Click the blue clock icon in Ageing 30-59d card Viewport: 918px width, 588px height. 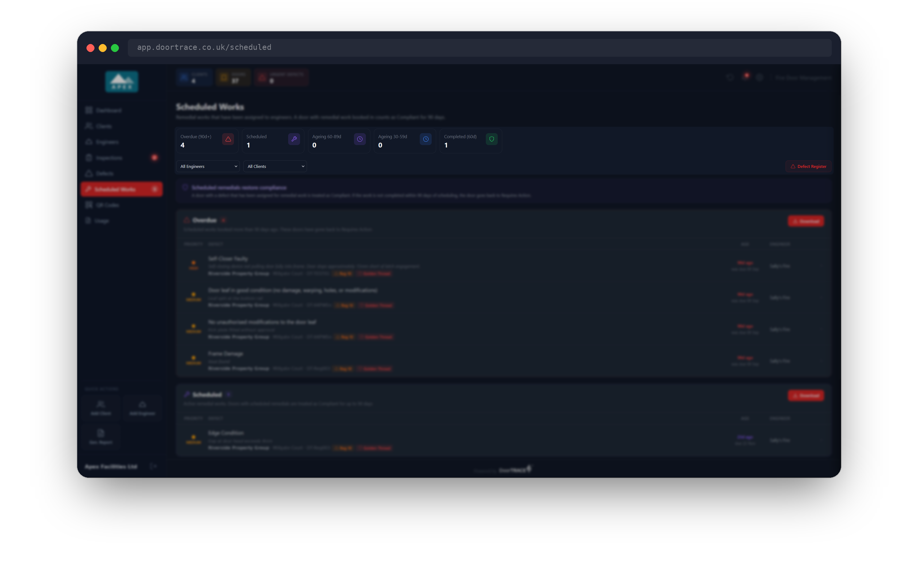click(425, 139)
